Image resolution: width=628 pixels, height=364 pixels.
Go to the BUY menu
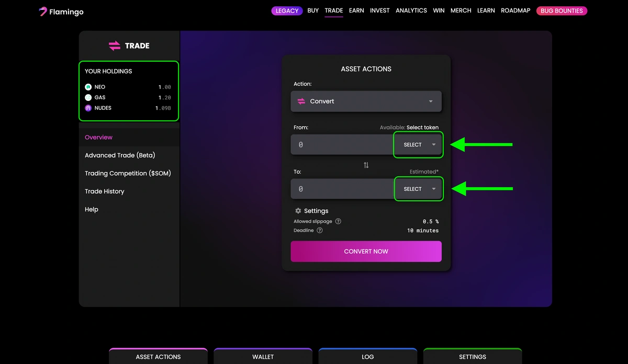313,10
